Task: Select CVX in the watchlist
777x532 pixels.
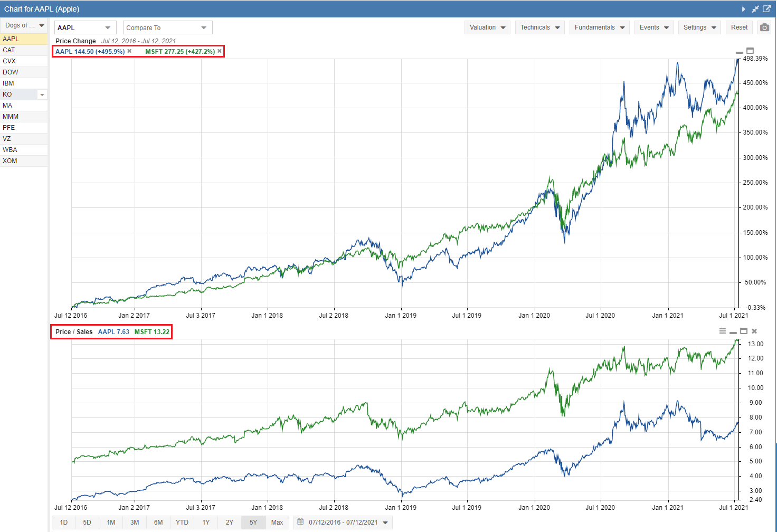Action: coord(24,61)
